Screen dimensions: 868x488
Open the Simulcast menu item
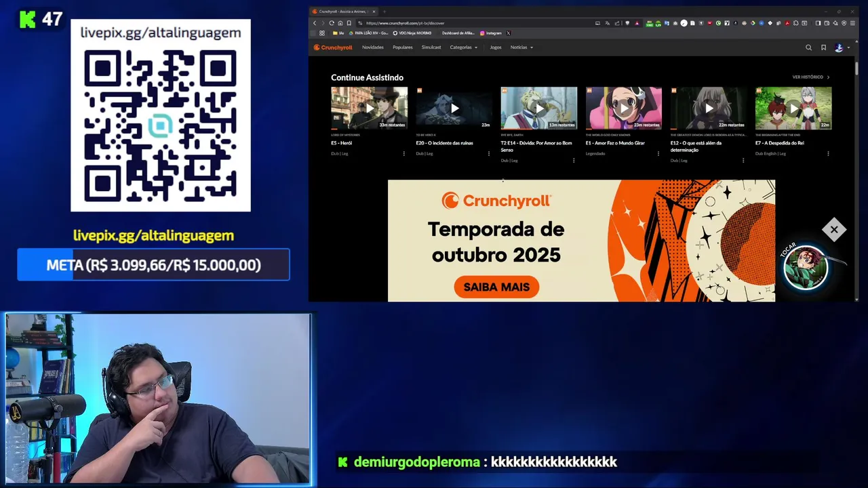click(x=431, y=47)
